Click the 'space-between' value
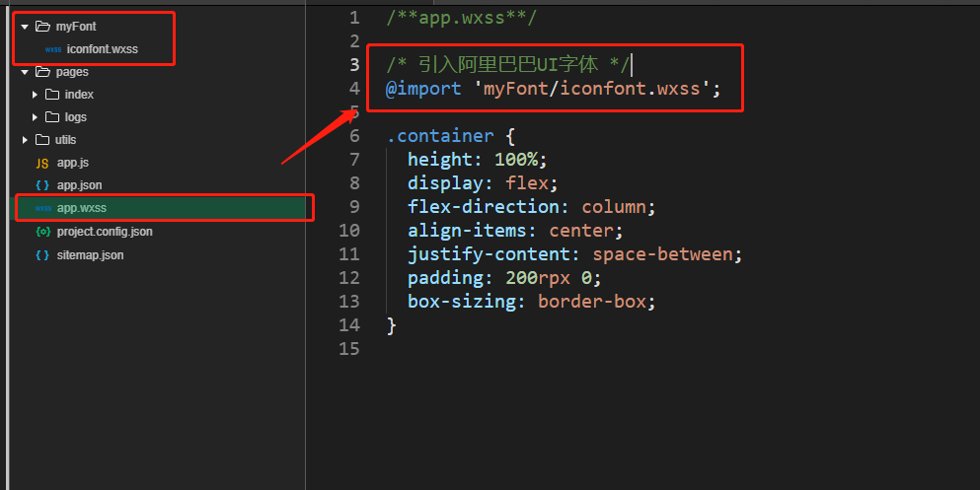Viewport: 980px width, 490px height. point(662,254)
